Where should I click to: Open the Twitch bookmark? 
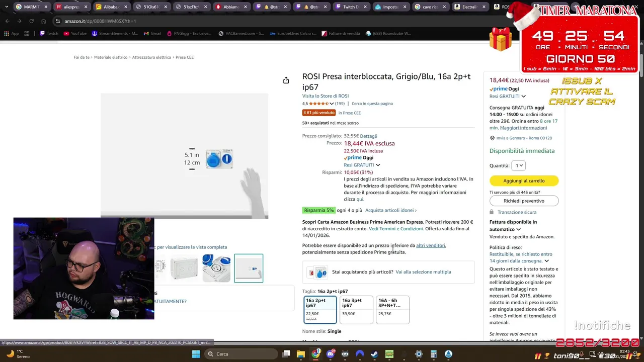tap(48, 34)
